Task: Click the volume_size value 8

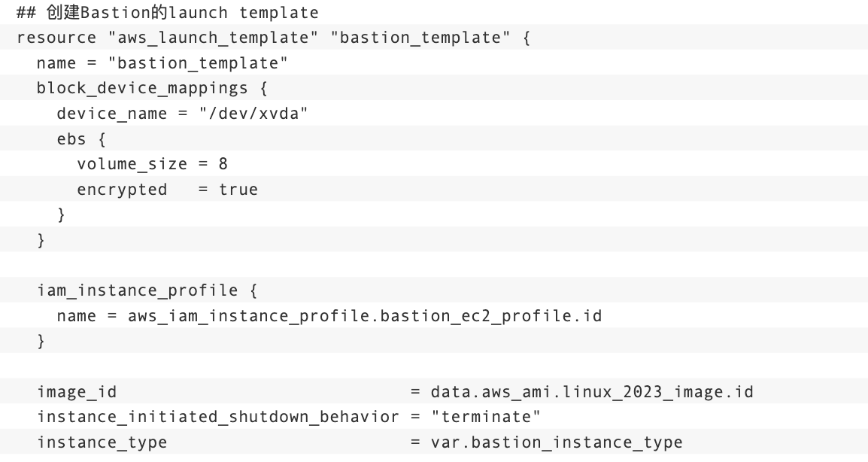Action: tap(223, 164)
